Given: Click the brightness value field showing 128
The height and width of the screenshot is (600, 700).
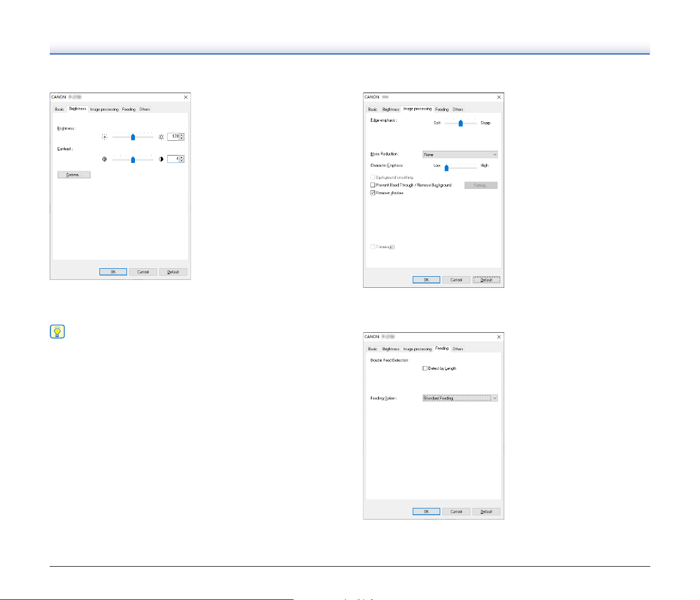Looking at the screenshot, I should pyautogui.click(x=174, y=137).
